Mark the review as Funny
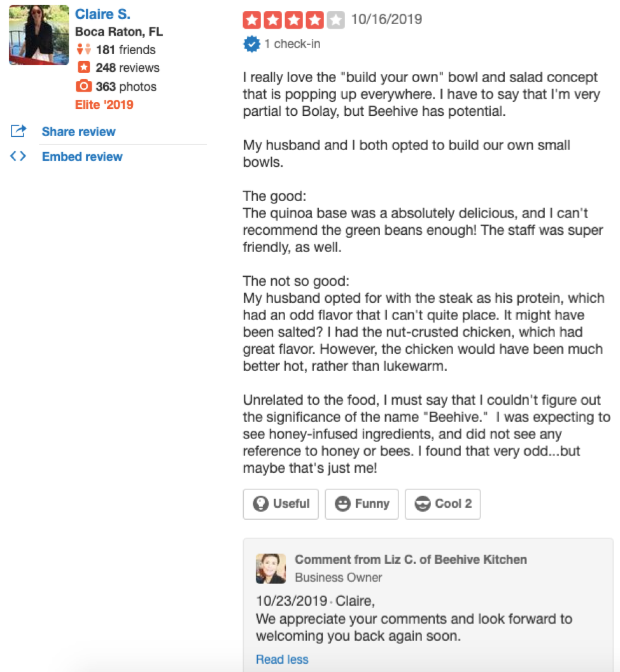Screen dimensions: 620x672 362,504
